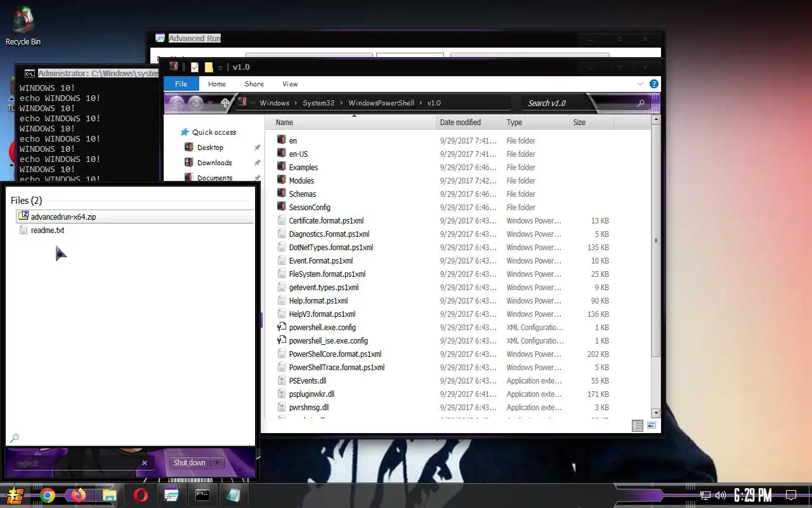
Task: Open the Recycle Bin desktop icon
Action: 23,26
